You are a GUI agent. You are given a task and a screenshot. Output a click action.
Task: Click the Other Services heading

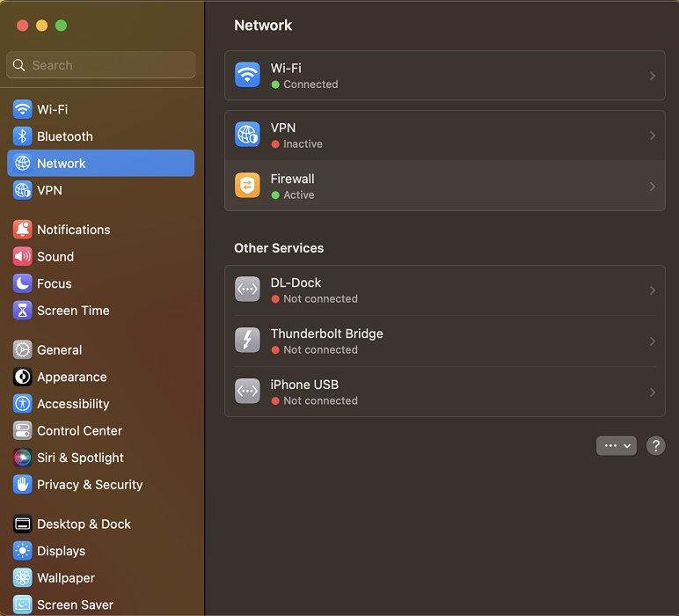point(279,248)
